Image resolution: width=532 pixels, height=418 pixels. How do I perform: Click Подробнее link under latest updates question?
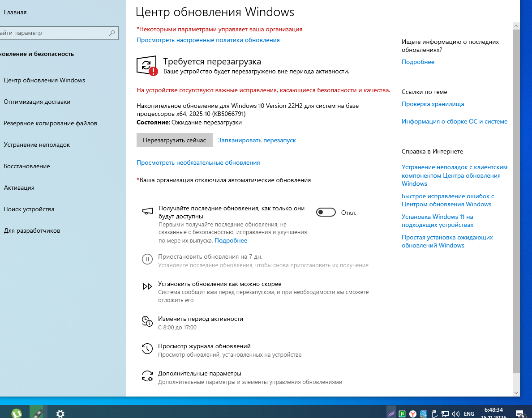[418, 62]
